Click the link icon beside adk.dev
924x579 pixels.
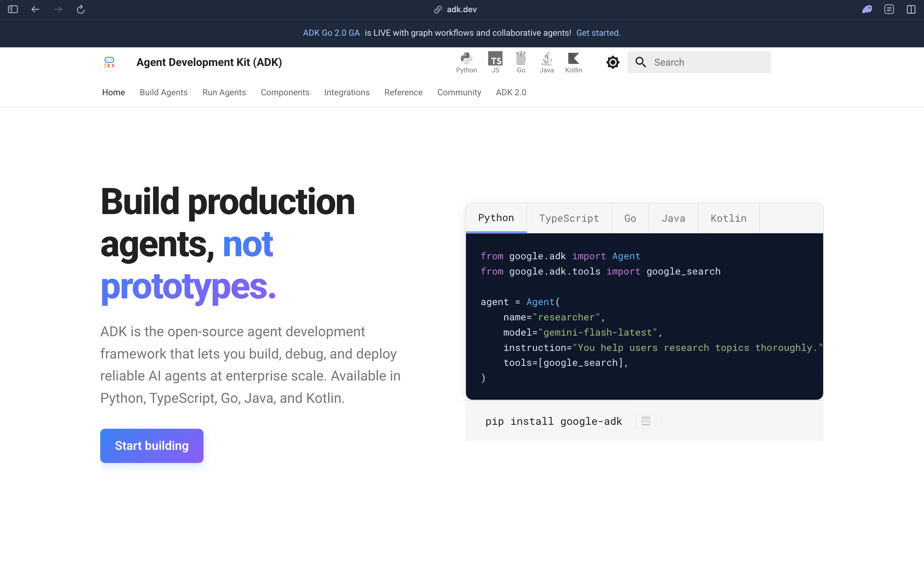pos(438,9)
